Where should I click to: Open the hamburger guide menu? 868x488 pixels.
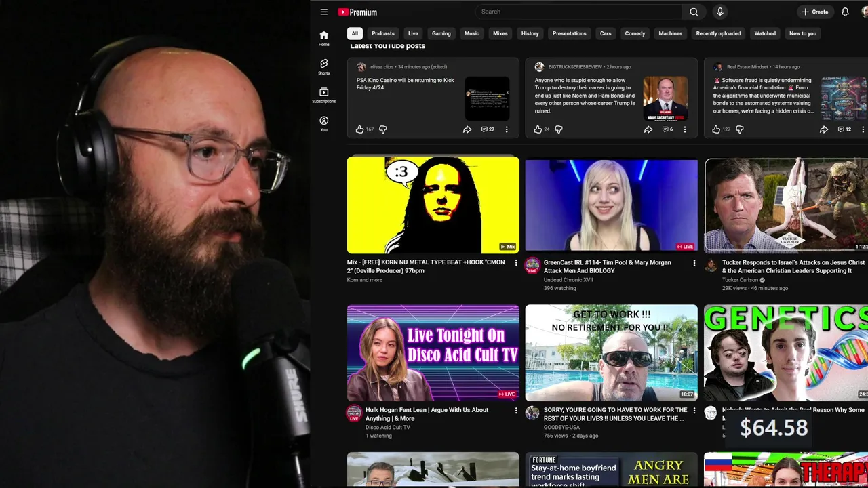pos(324,12)
